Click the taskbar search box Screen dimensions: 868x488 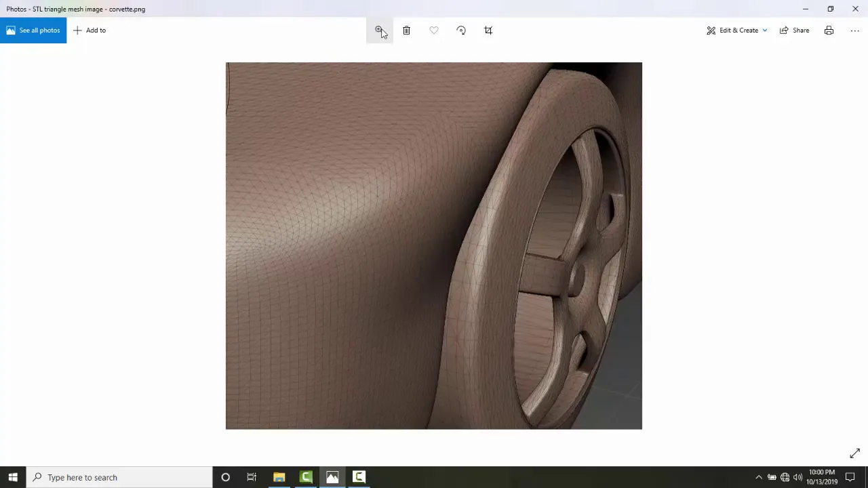click(x=119, y=477)
